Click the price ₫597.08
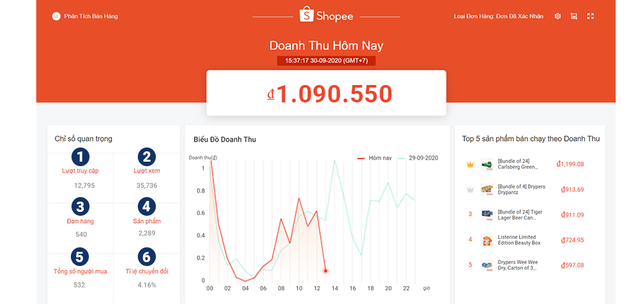Image resolution: width=644 pixels, height=304 pixels. [573, 265]
